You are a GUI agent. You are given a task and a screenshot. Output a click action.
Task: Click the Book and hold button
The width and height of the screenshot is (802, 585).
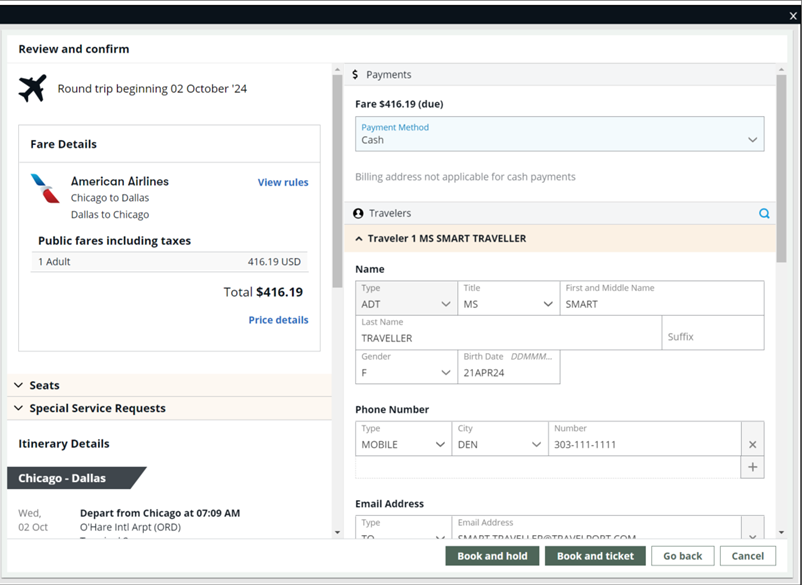click(x=492, y=556)
